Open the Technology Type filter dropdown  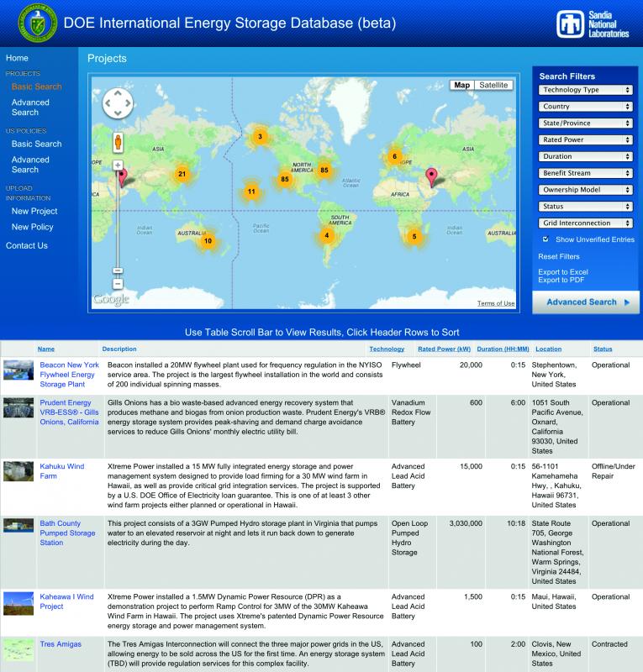[586, 90]
